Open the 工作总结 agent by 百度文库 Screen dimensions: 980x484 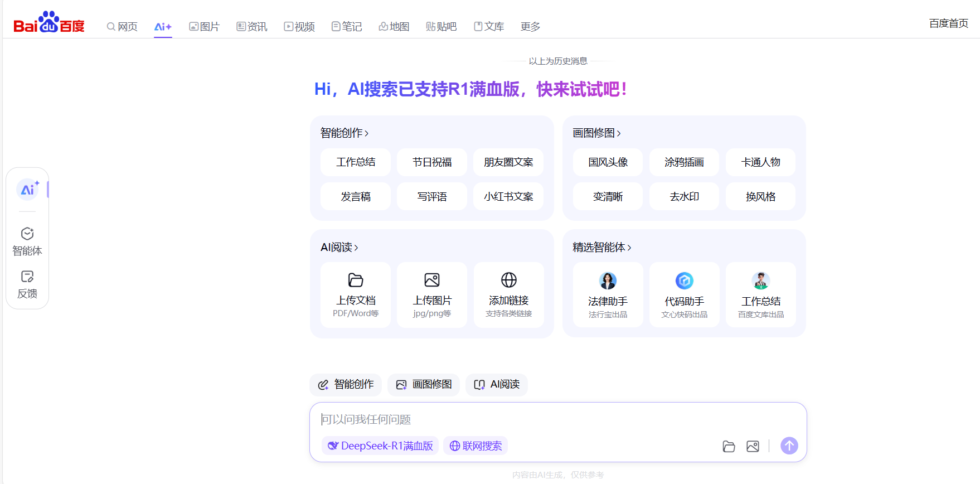(761, 295)
